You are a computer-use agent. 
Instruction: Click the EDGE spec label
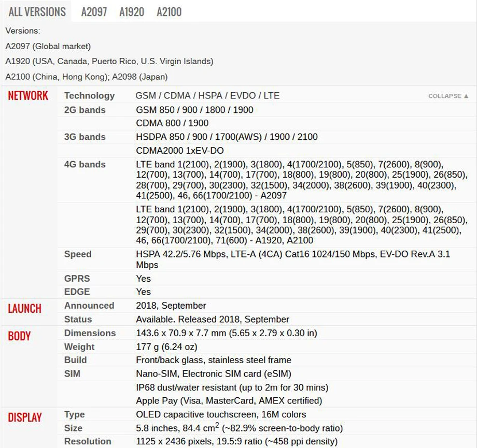click(x=77, y=292)
